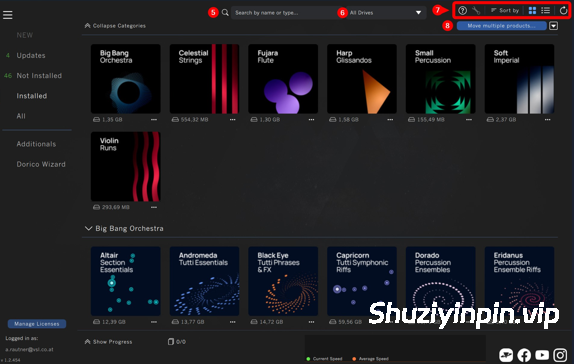Click the 0/0 download queue icon
The width and height of the screenshot is (574, 364).
pos(171,342)
